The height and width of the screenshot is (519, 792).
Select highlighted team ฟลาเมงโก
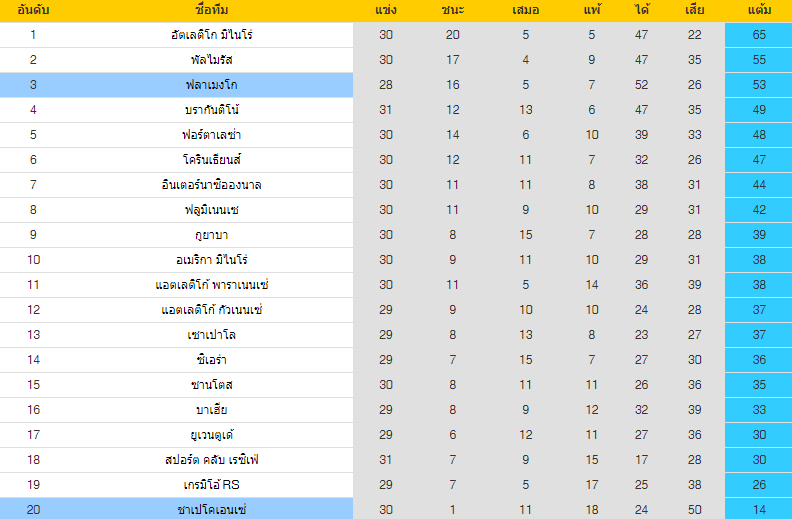[211, 85]
